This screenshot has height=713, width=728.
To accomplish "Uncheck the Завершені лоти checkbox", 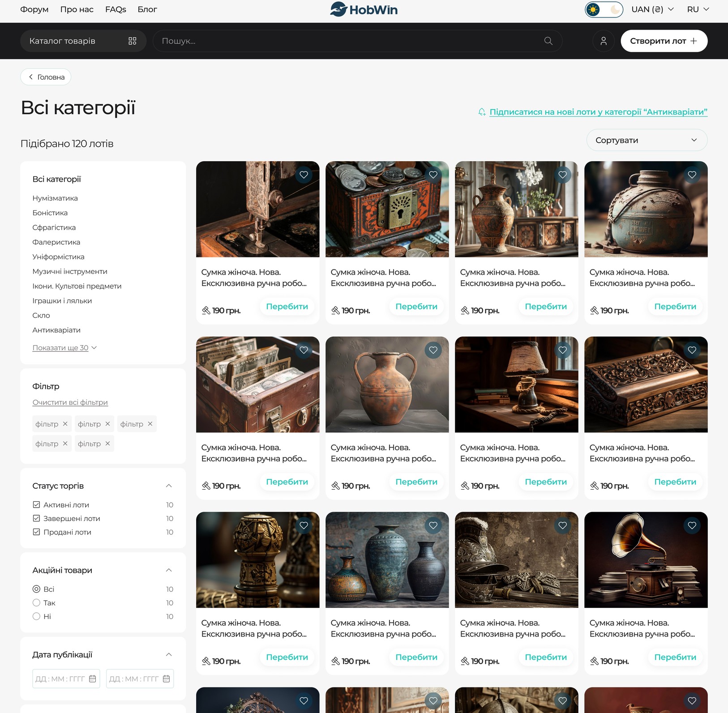I will [37, 518].
